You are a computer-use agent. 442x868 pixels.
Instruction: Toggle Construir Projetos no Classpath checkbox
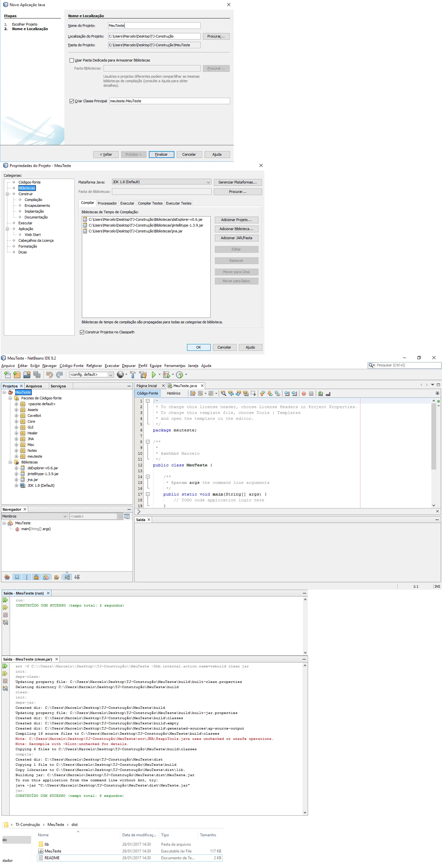pyautogui.click(x=82, y=332)
